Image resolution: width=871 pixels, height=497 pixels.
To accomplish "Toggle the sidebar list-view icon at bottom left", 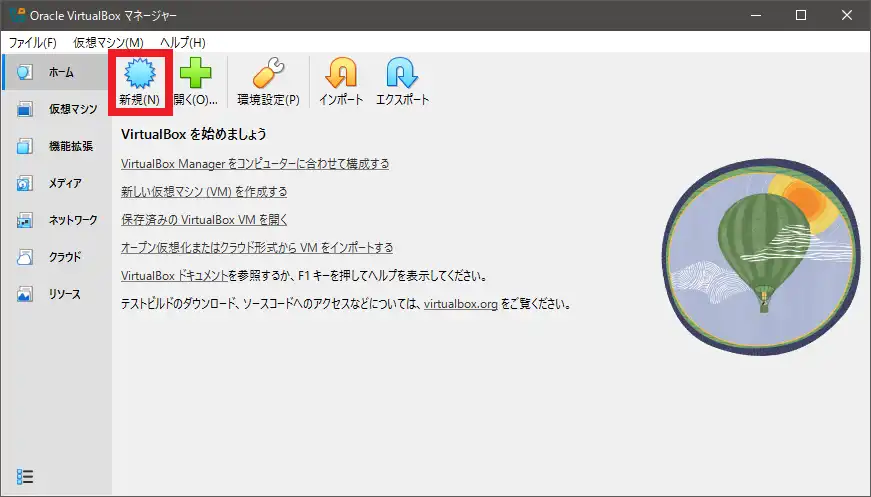I will pos(25,476).
